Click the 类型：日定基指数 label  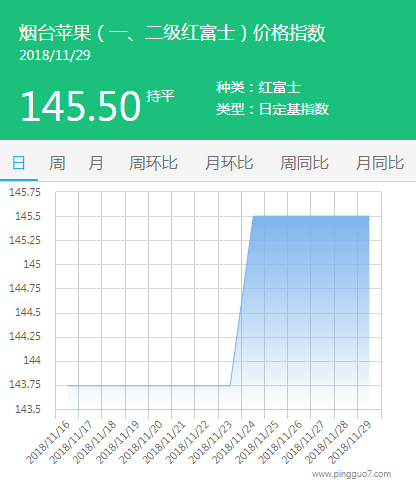click(x=272, y=109)
